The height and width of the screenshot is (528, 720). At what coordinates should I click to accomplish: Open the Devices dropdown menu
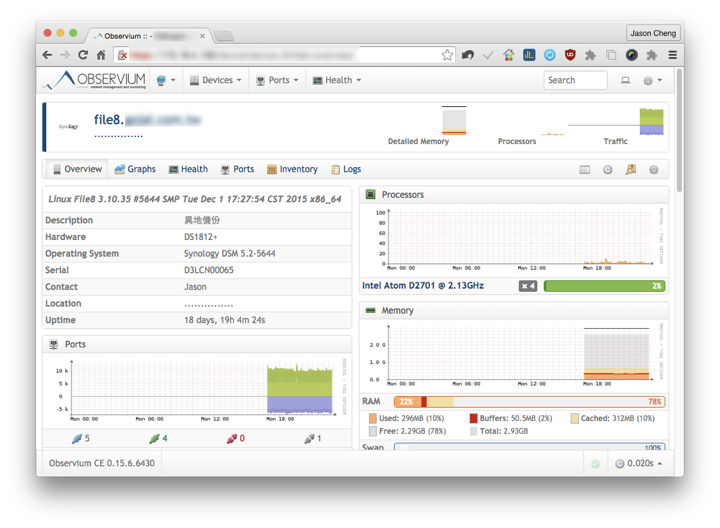215,80
